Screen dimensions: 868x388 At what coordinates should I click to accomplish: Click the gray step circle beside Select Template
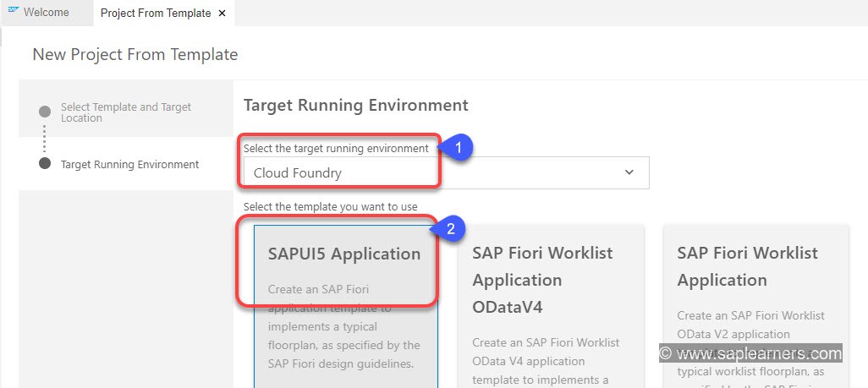click(45, 112)
